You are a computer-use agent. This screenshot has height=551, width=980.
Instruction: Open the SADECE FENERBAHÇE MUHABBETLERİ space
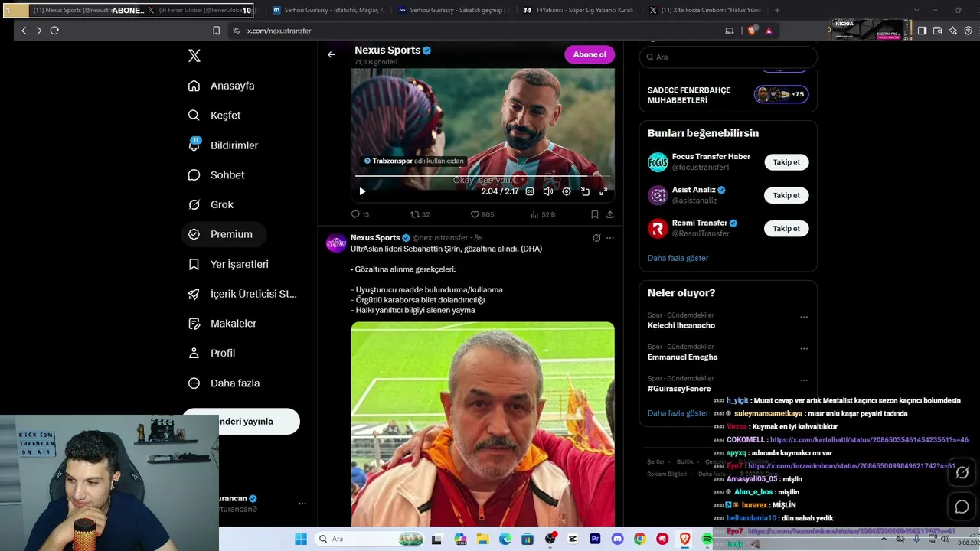pyautogui.click(x=728, y=95)
